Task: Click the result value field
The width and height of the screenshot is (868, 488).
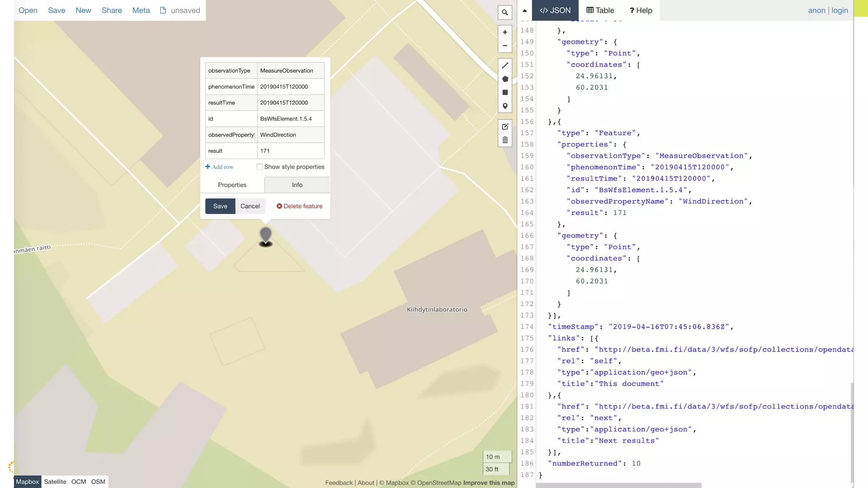Action: point(290,151)
